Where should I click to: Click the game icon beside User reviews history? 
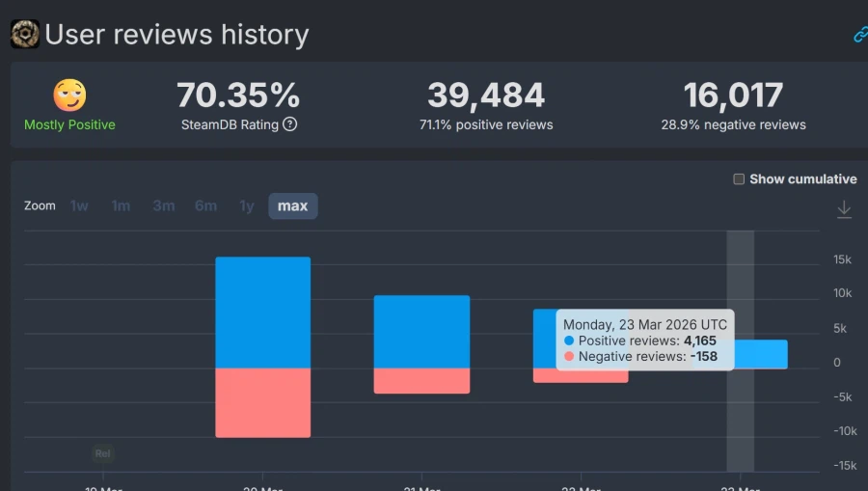[25, 35]
